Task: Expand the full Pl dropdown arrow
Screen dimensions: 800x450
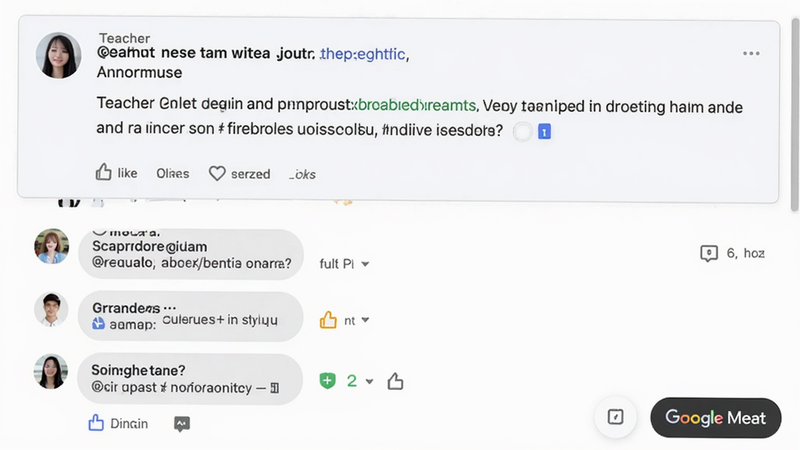Action: coord(365,264)
